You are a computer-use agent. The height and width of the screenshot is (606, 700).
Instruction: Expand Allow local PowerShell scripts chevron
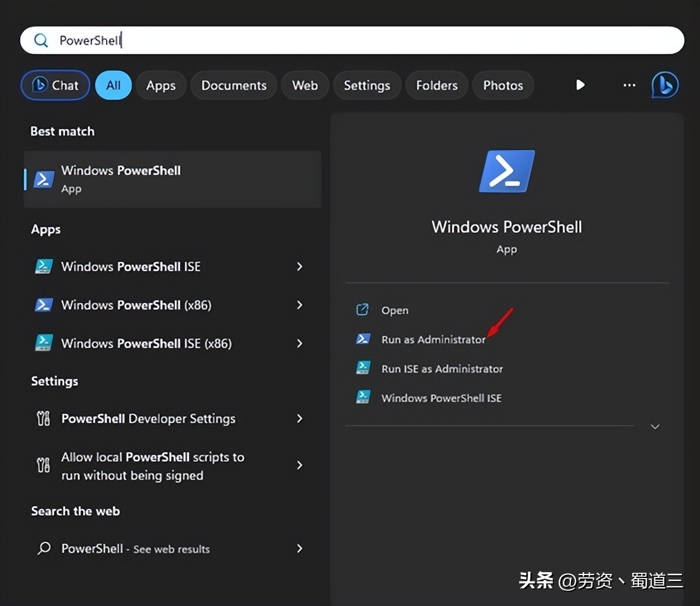point(299,465)
